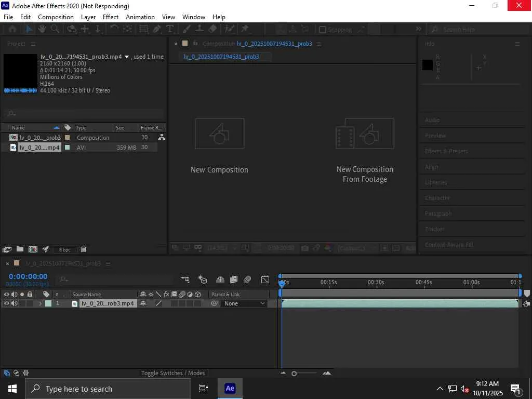Image resolution: width=532 pixels, height=399 pixels.
Task: Click the hide shy layers icon
Action: [x=220, y=279]
